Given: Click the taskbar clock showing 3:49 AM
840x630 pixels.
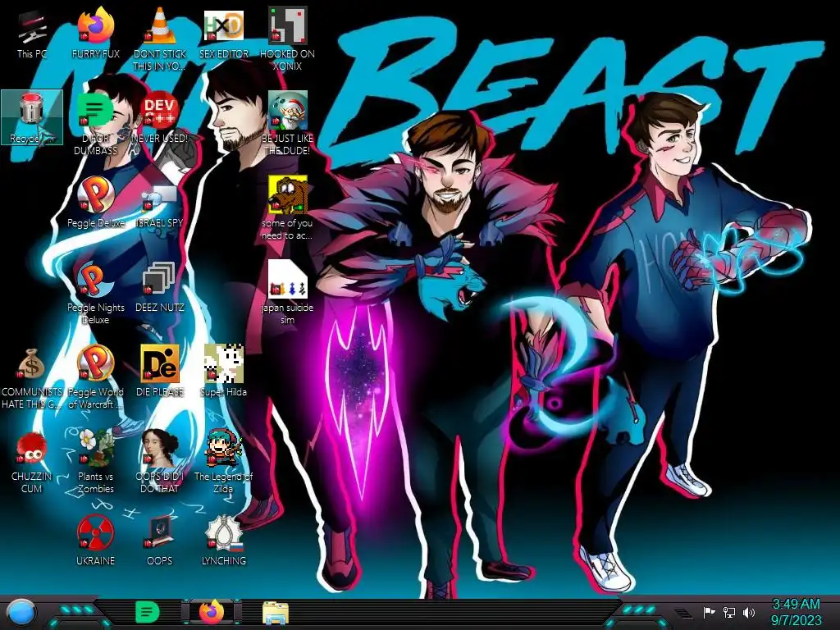Looking at the screenshot, I should tap(796, 612).
